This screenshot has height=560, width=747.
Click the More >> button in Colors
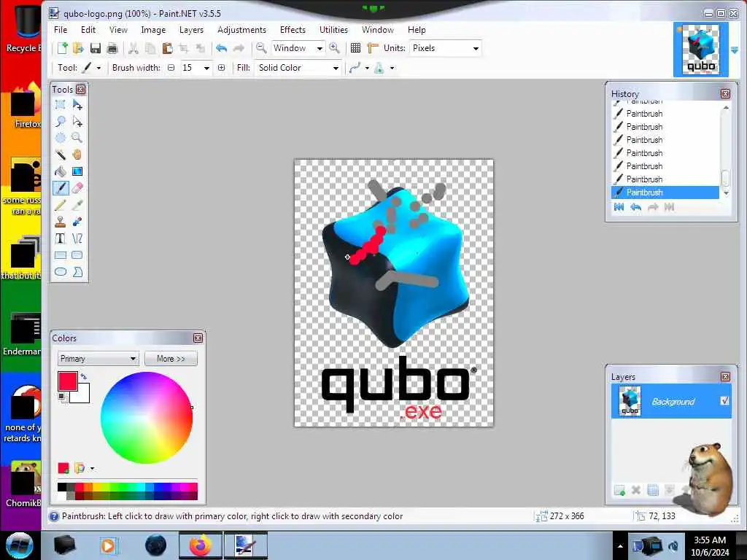171,359
